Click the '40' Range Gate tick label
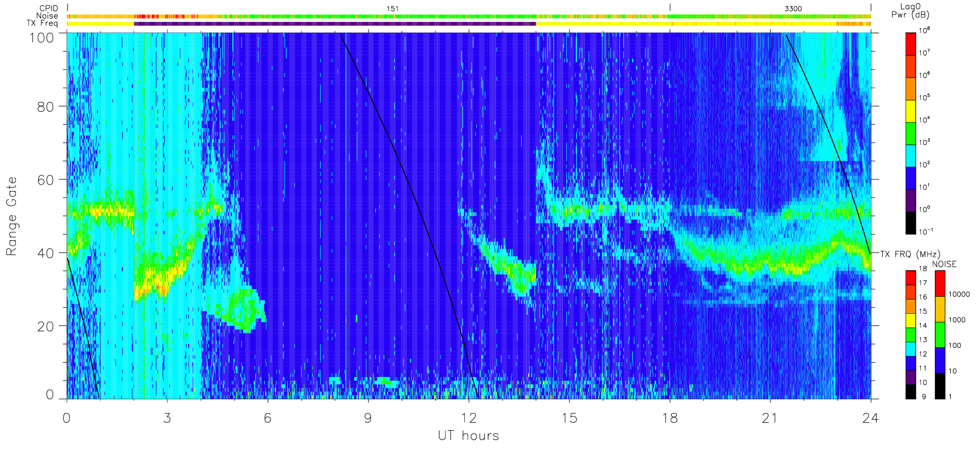The image size is (980, 452). [45, 253]
